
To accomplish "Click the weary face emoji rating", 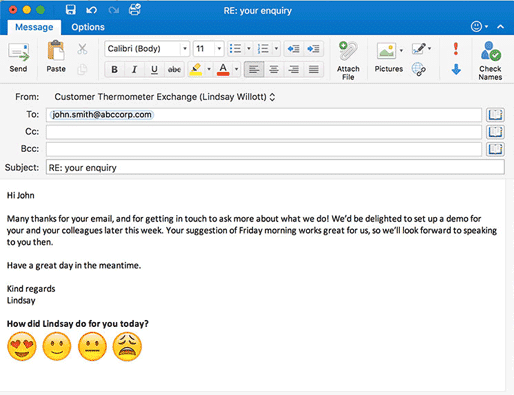I will 127,346.
